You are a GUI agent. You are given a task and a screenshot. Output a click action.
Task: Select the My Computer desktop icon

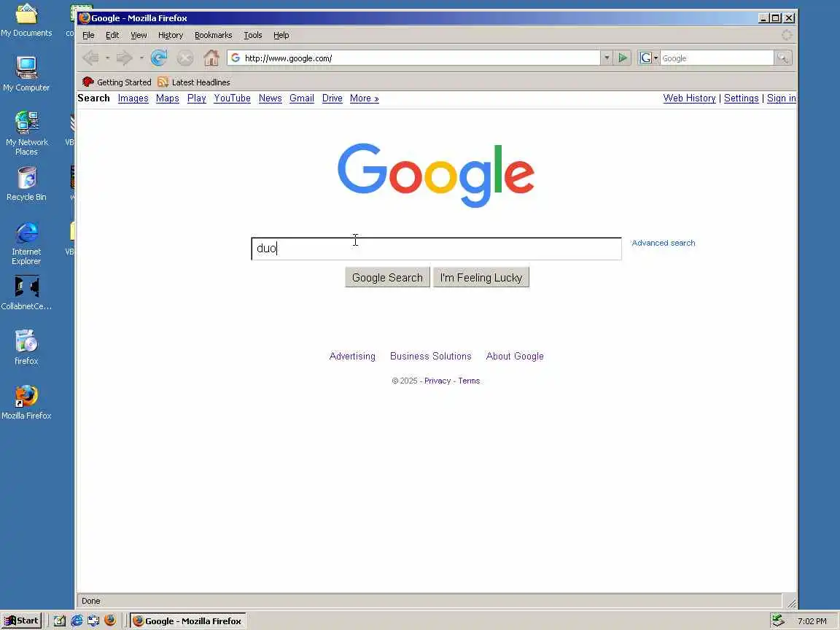pyautogui.click(x=26, y=74)
